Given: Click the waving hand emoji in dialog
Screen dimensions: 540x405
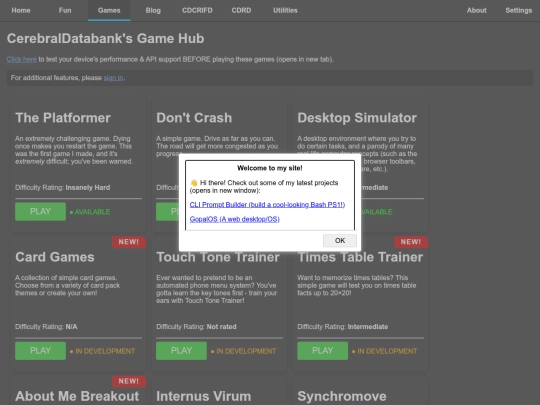Looking at the screenshot, I should click(x=194, y=183).
